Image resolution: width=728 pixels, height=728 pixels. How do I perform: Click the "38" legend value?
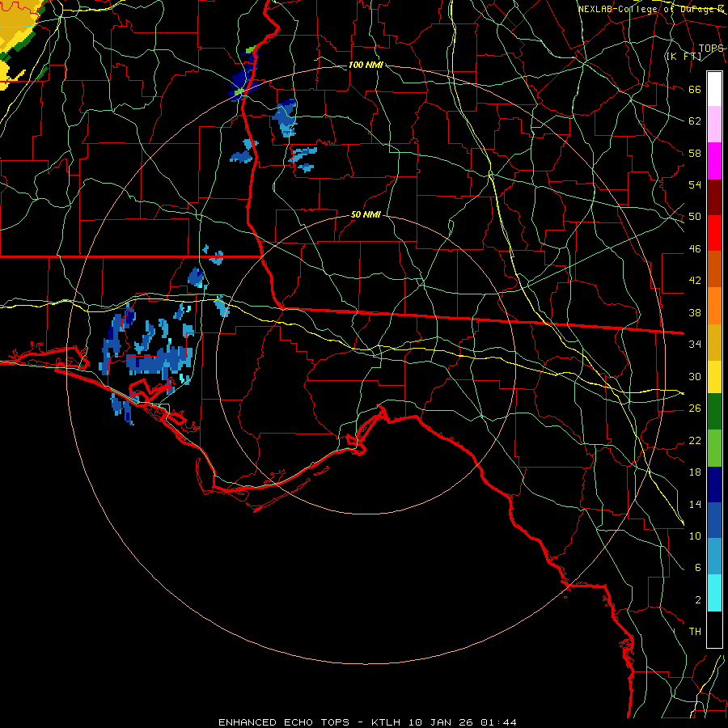click(x=695, y=312)
